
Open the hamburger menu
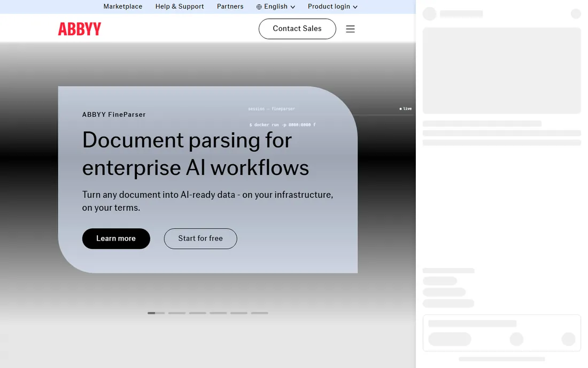pyautogui.click(x=350, y=29)
